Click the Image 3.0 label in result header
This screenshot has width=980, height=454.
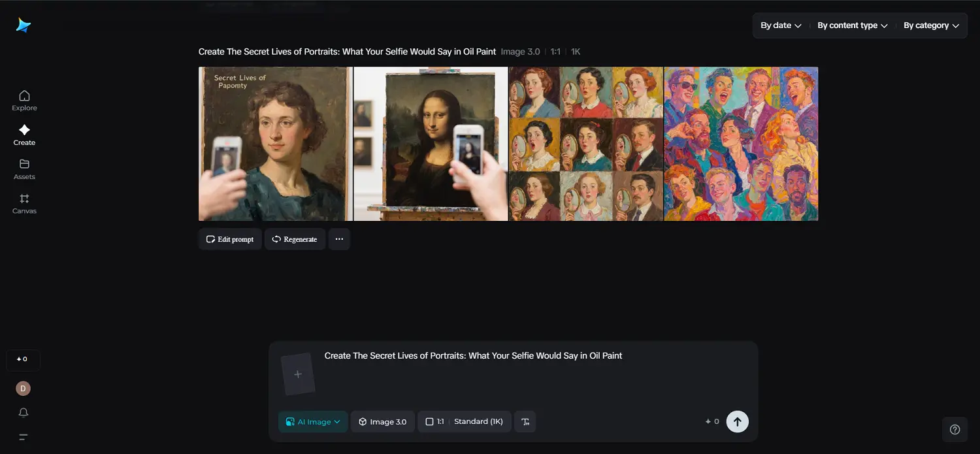tap(520, 52)
